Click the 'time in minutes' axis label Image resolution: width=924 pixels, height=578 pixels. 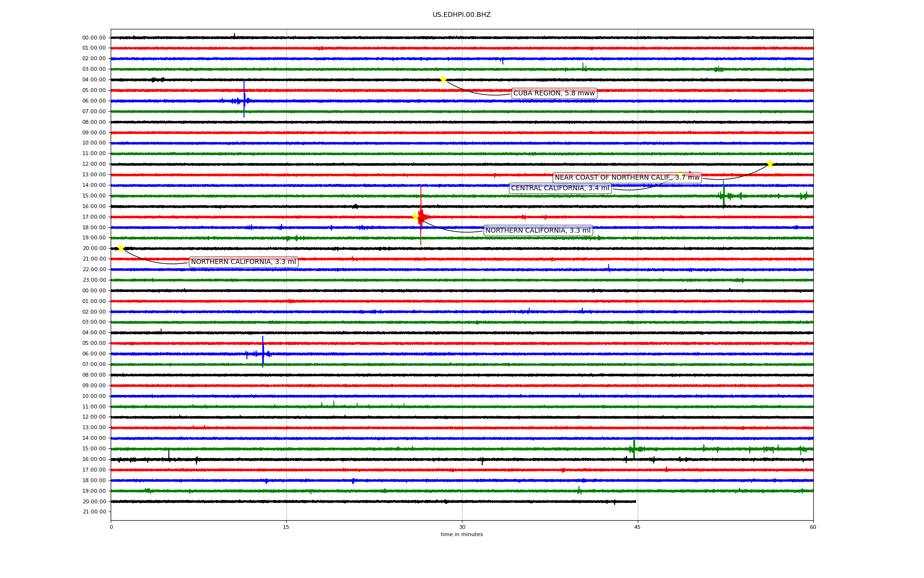[x=461, y=534]
